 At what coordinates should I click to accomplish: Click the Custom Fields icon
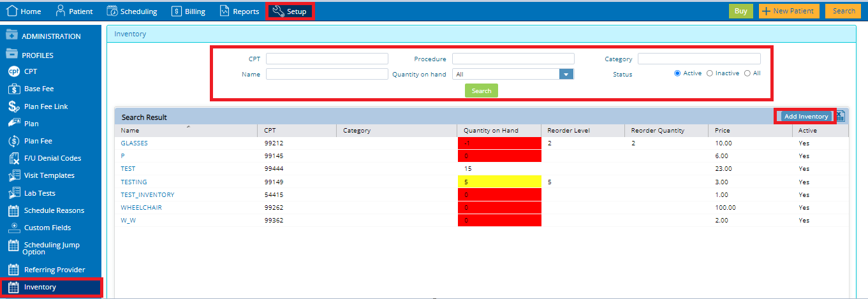pos(14,228)
